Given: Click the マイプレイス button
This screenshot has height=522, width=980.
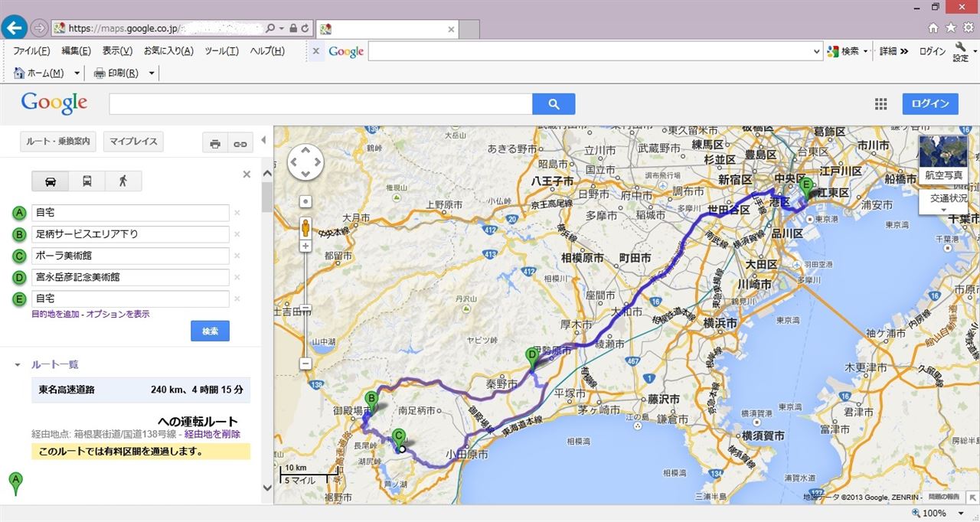Looking at the screenshot, I should tap(133, 142).
